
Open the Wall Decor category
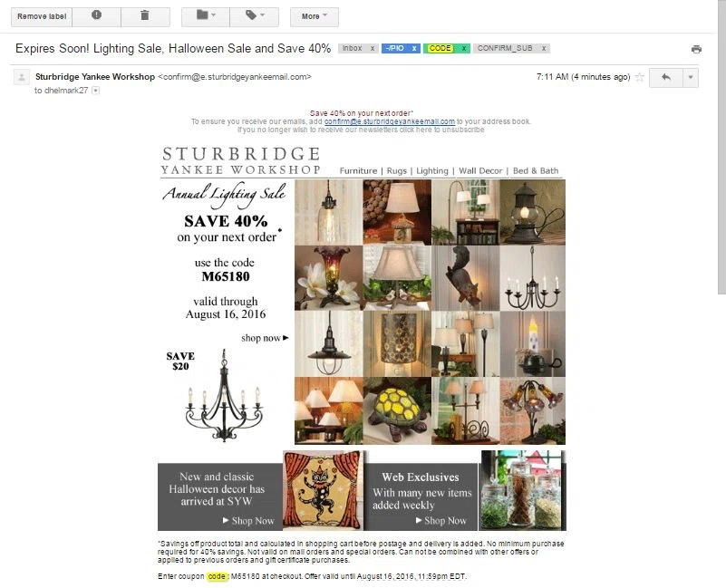[x=480, y=171]
